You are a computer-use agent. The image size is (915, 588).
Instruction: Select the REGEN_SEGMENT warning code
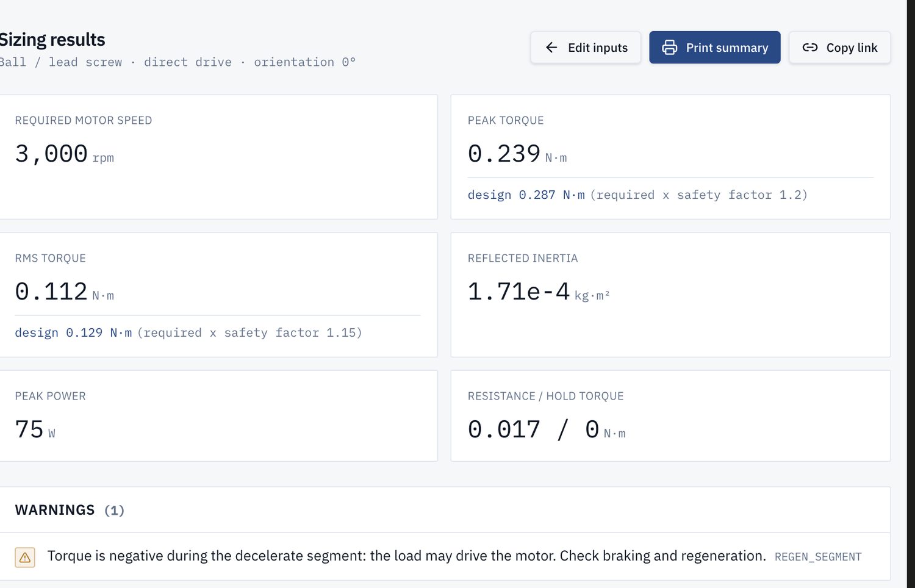pyautogui.click(x=818, y=557)
